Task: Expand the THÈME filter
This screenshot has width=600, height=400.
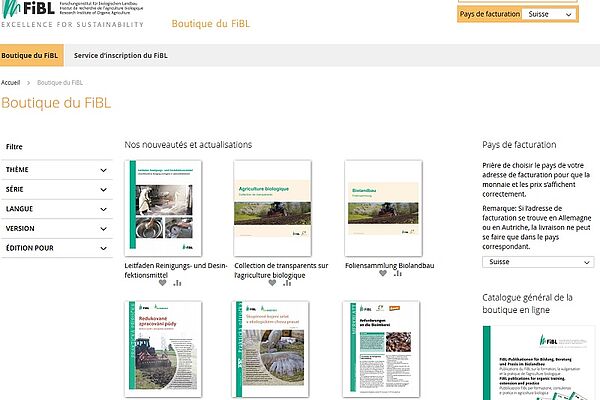Action: [x=57, y=170]
